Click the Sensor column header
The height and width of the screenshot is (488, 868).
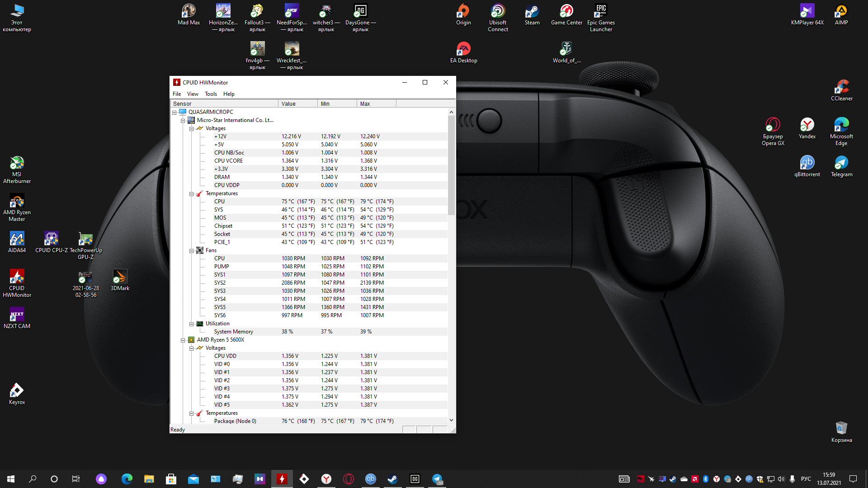pos(224,103)
